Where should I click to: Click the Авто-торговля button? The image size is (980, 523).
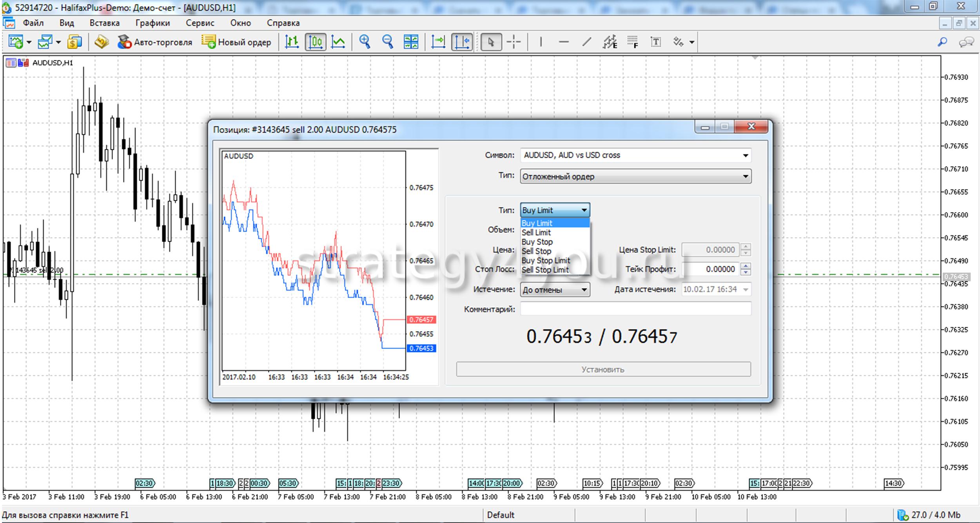(x=155, y=42)
